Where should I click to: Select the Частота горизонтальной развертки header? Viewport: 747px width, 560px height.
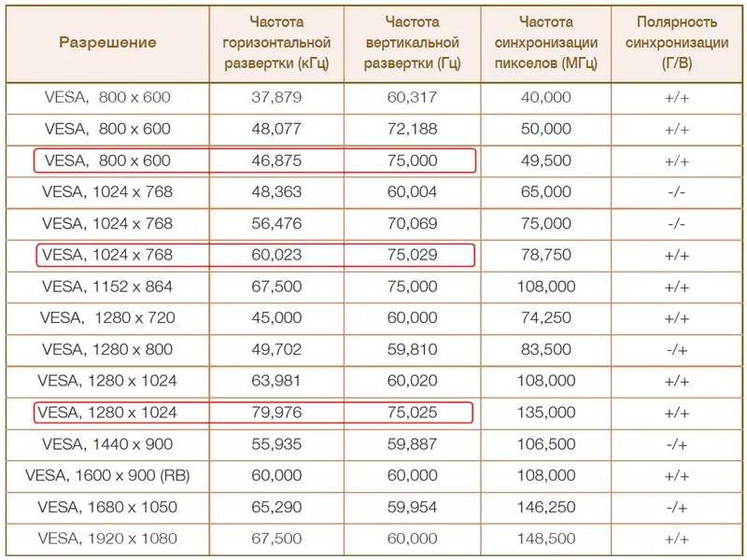[x=276, y=42]
